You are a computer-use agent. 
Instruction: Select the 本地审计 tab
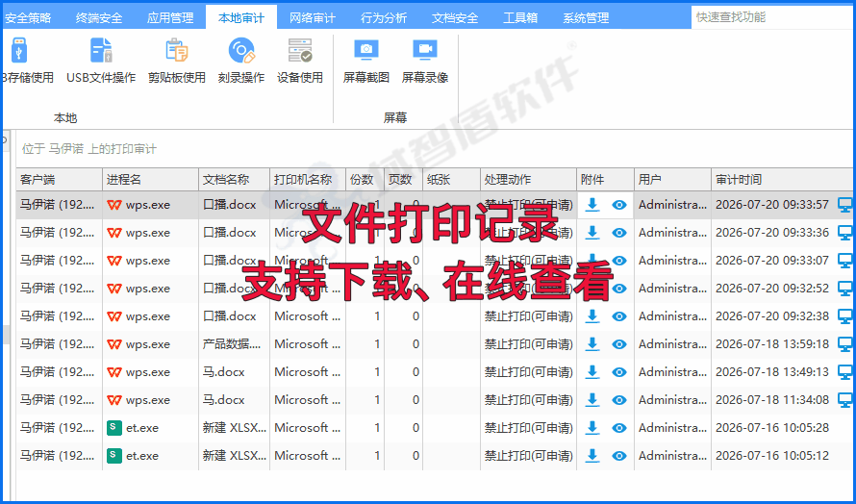(241, 17)
